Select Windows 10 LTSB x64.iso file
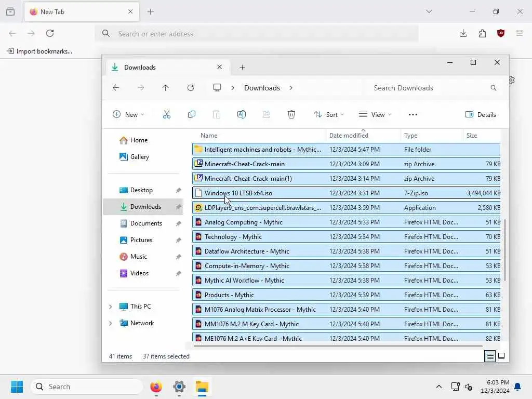The width and height of the screenshot is (532, 399). pyautogui.click(x=346, y=193)
